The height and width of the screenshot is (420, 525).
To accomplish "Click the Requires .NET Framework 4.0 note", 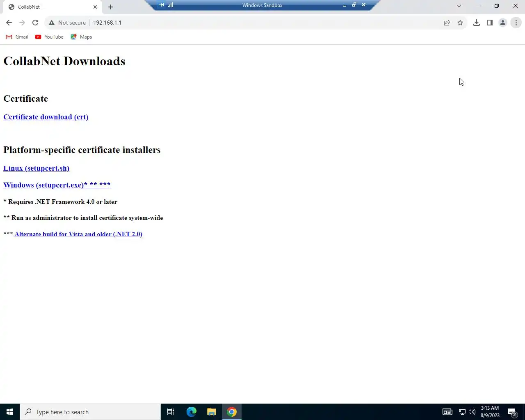I will (x=60, y=202).
